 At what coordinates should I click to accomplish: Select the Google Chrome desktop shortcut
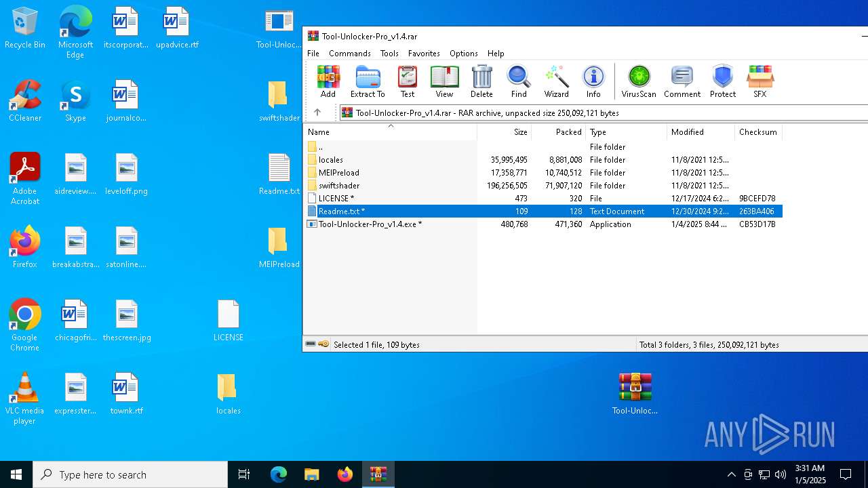25,325
